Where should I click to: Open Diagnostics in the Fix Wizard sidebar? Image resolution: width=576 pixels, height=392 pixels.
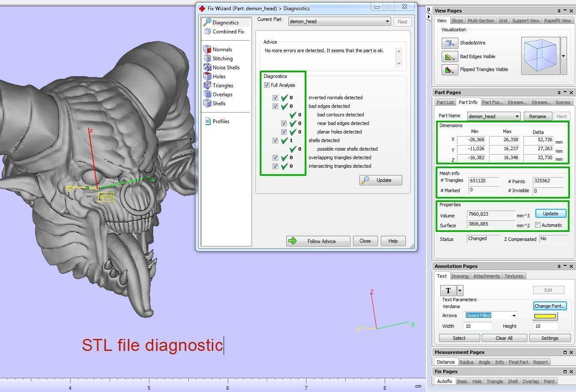pos(226,22)
